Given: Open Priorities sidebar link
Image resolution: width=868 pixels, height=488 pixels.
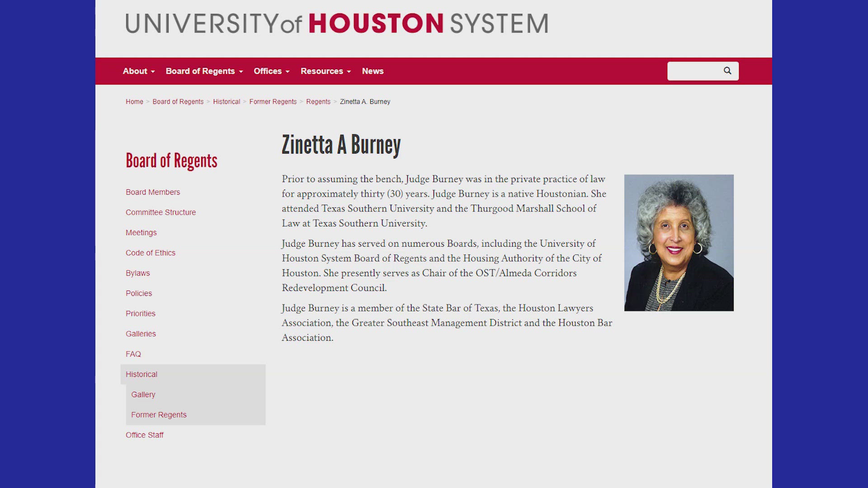Looking at the screenshot, I should [140, 314].
